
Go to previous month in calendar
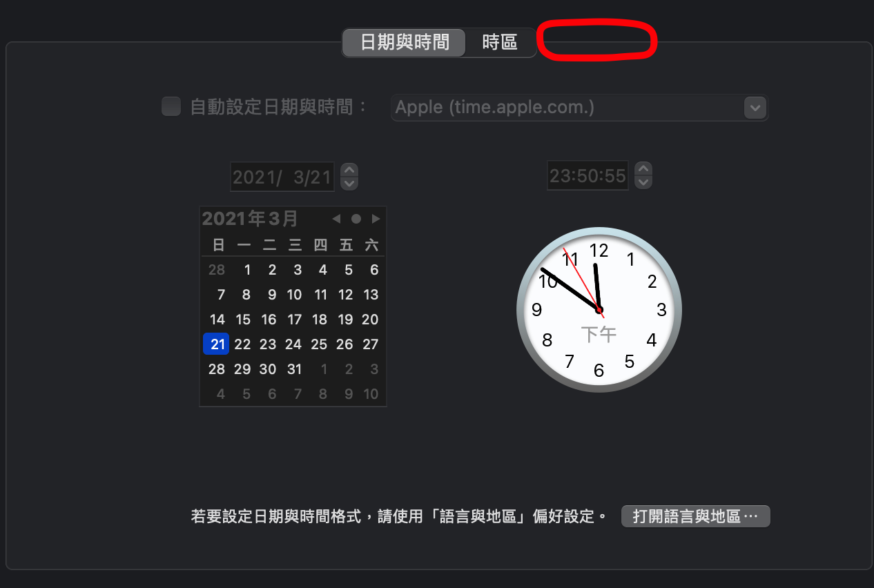[x=336, y=219]
